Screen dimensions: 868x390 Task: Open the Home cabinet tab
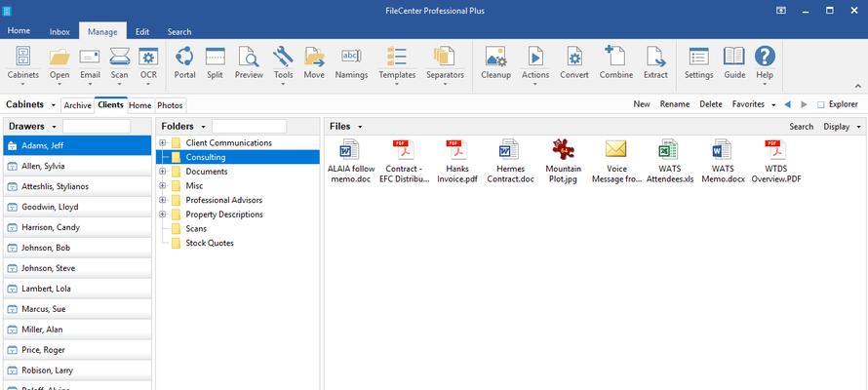coord(140,105)
